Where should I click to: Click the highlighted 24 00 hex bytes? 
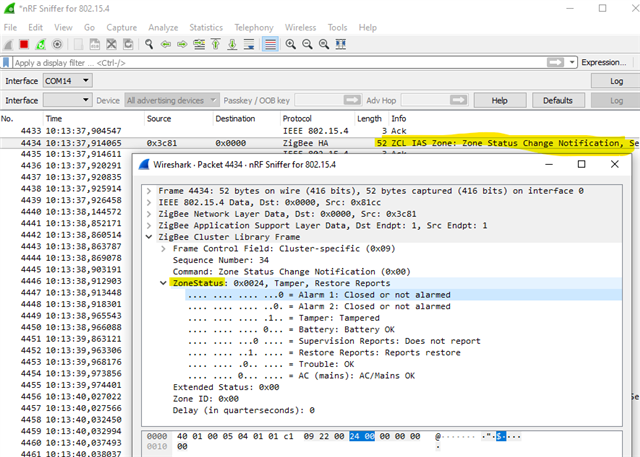pyautogui.click(x=362, y=436)
